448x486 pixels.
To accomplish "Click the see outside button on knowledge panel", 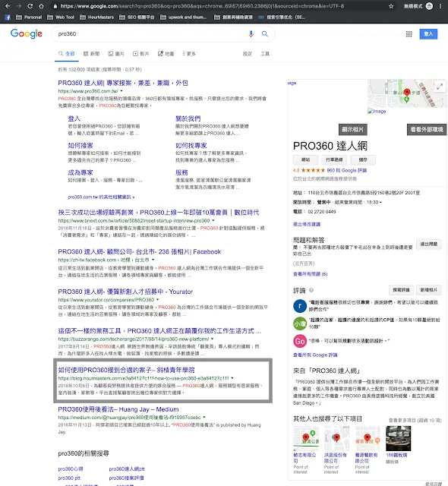I will pos(427,130).
